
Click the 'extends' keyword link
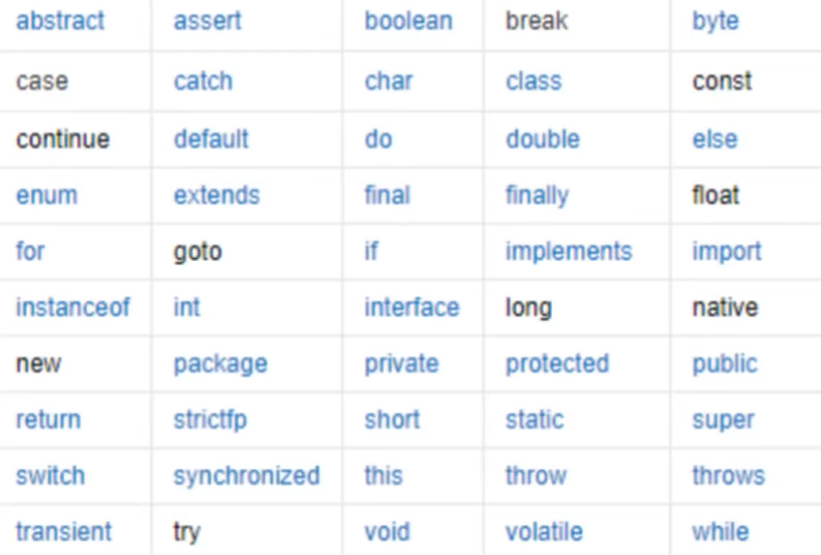[217, 195]
